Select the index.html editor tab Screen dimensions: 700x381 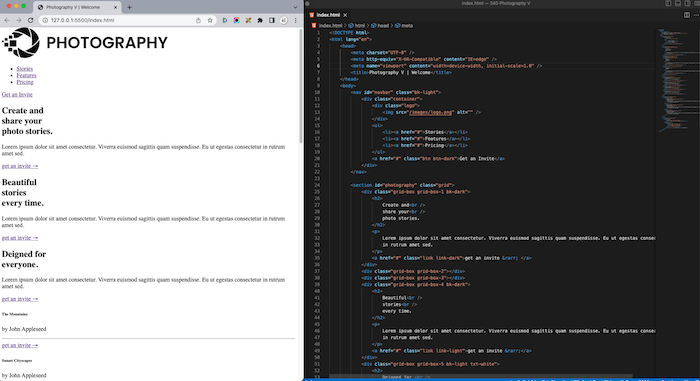coord(329,15)
